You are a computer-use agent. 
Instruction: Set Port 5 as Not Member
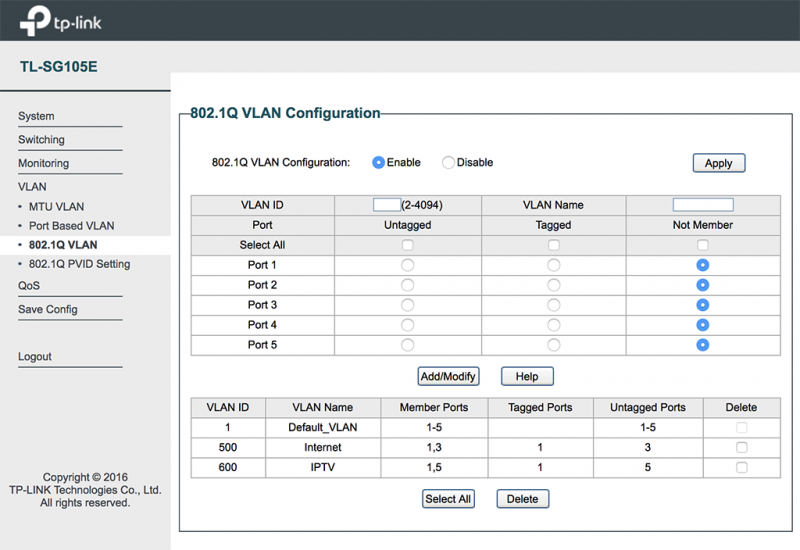703,345
